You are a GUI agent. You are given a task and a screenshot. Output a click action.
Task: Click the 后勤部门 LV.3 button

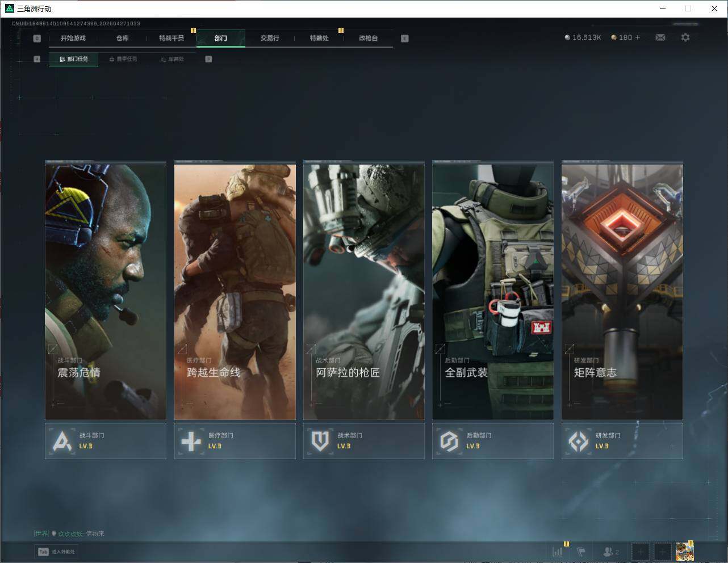(x=493, y=441)
